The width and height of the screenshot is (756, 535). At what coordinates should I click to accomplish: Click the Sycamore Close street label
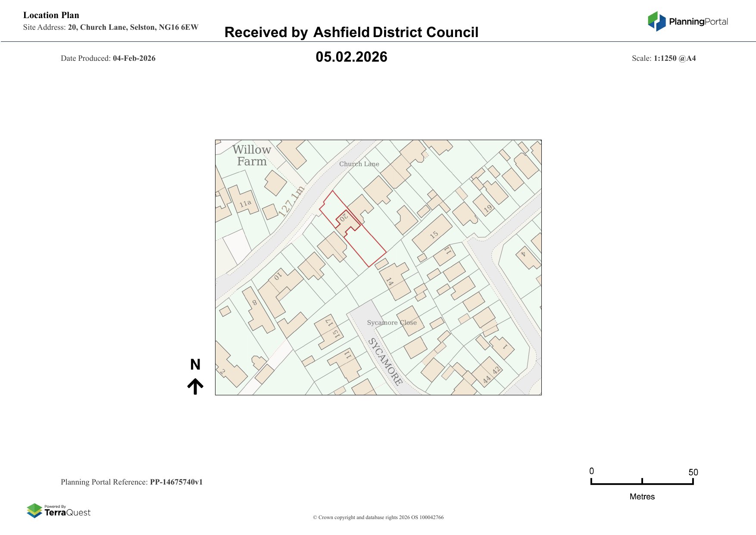391,322
